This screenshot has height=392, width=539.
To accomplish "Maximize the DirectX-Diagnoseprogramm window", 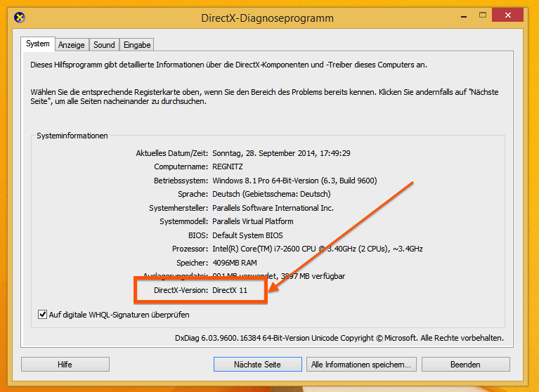I will [483, 15].
